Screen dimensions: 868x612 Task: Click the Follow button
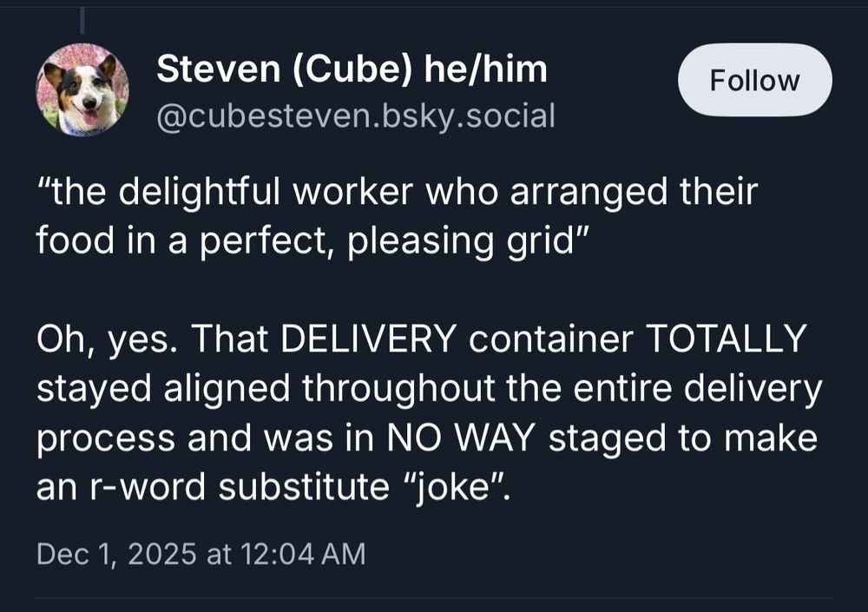754,81
